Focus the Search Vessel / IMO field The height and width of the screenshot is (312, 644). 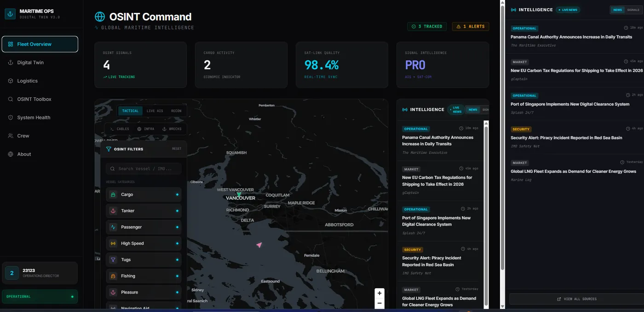coord(144,169)
